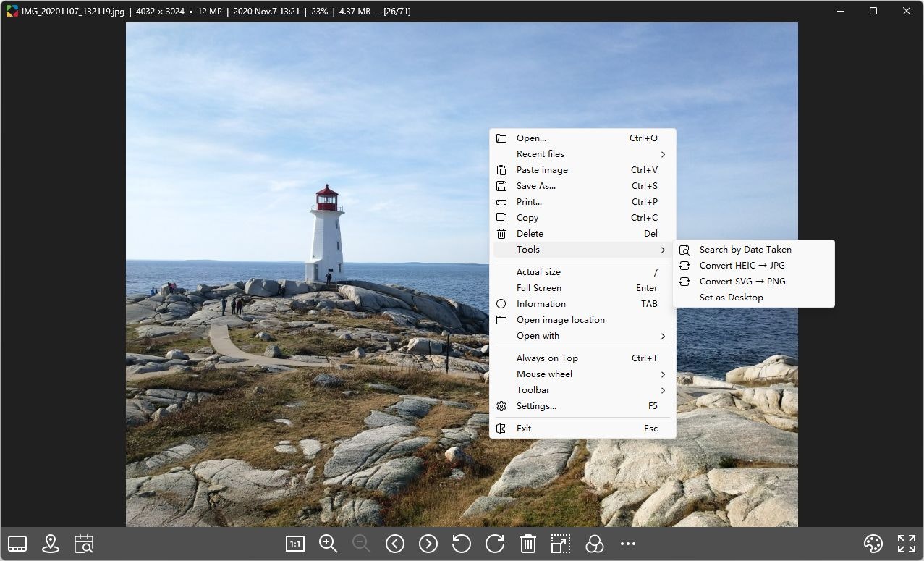Click the Ctrl+O shortcut text
Viewport: 924px width, 561px height.
pyautogui.click(x=643, y=138)
